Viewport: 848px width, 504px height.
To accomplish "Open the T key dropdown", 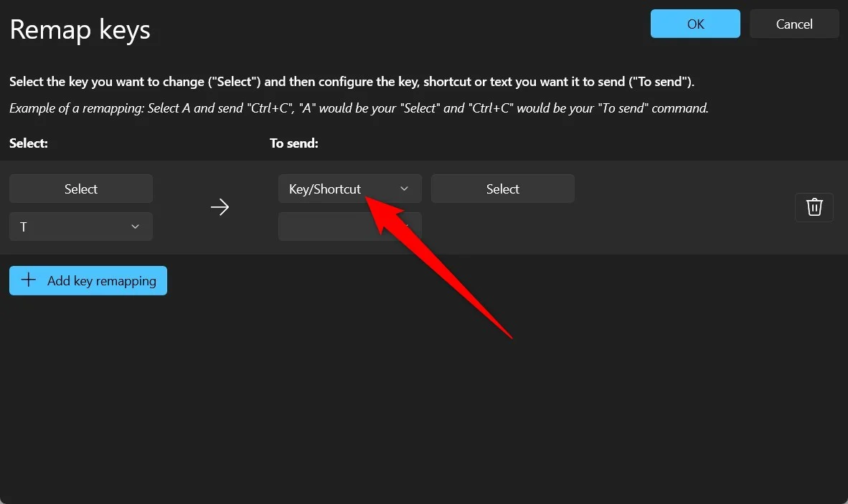I will (x=80, y=227).
